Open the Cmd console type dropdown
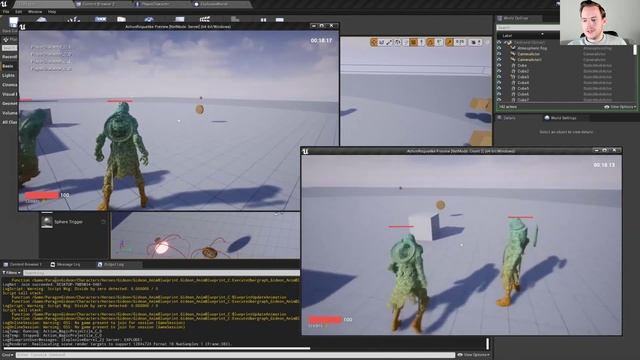Screen dimensions: 640x360 coord(7,355)
